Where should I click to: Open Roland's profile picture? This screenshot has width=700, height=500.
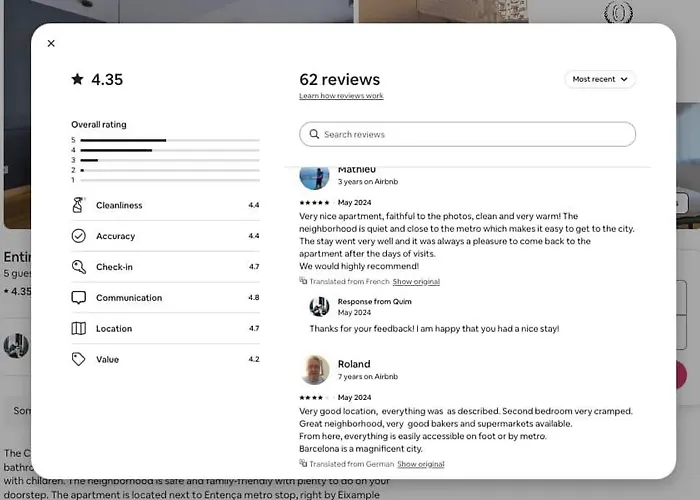pos(314,370)
